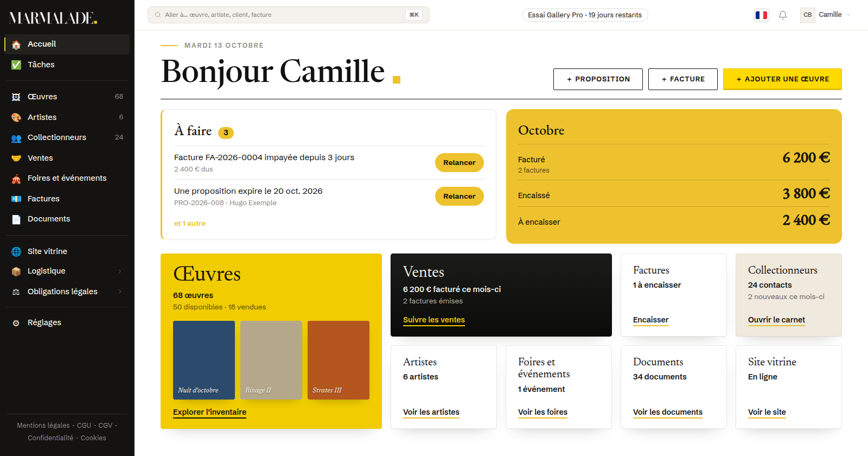Click the gear icon beside Réglages
868x456 pixels.
[x=16, y=323]
